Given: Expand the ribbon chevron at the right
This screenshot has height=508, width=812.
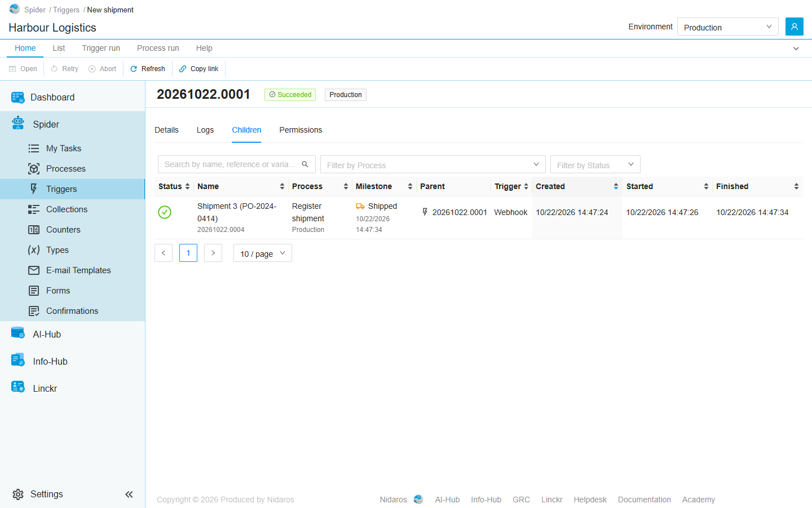Looking at the screenshot, I should point(796,49).
